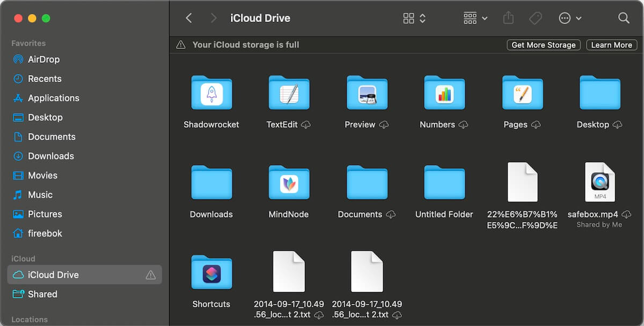The height and width of the screenshot is (326, 644).
Task: Select the Documents folder in the file grid
Action: pos(367,182)
